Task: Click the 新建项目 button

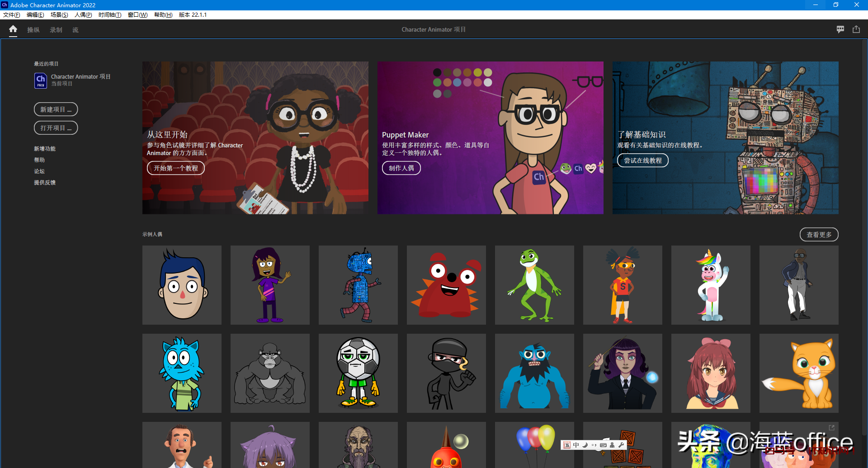Action: (56, 109)
